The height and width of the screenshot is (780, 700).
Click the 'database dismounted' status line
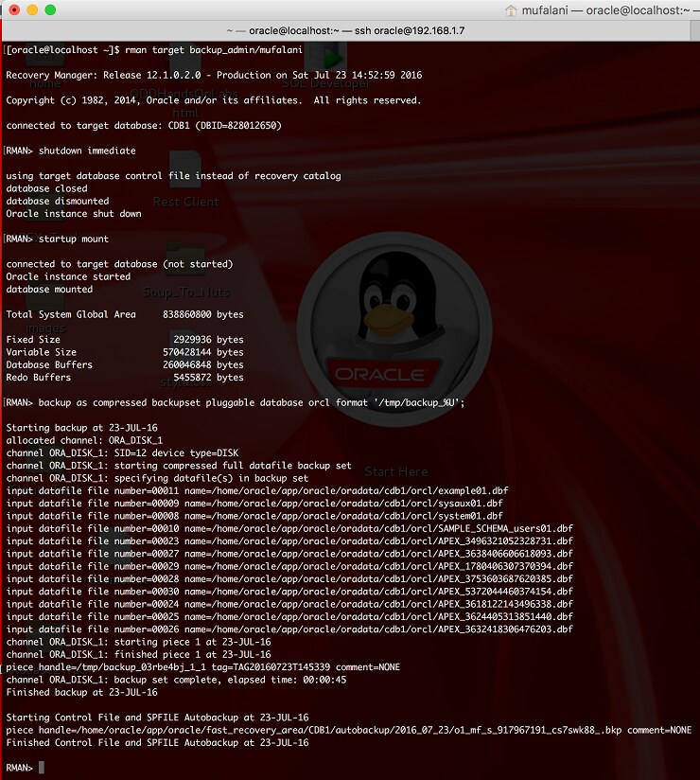58,201
